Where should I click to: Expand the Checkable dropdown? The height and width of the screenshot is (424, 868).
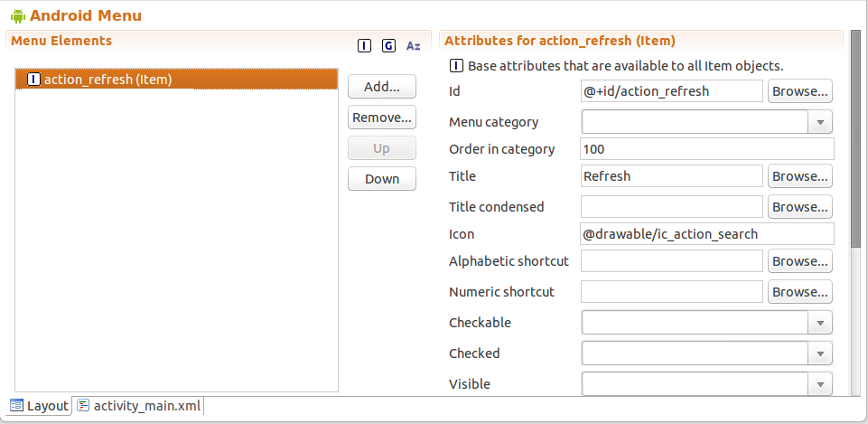(x=820, y=323)
